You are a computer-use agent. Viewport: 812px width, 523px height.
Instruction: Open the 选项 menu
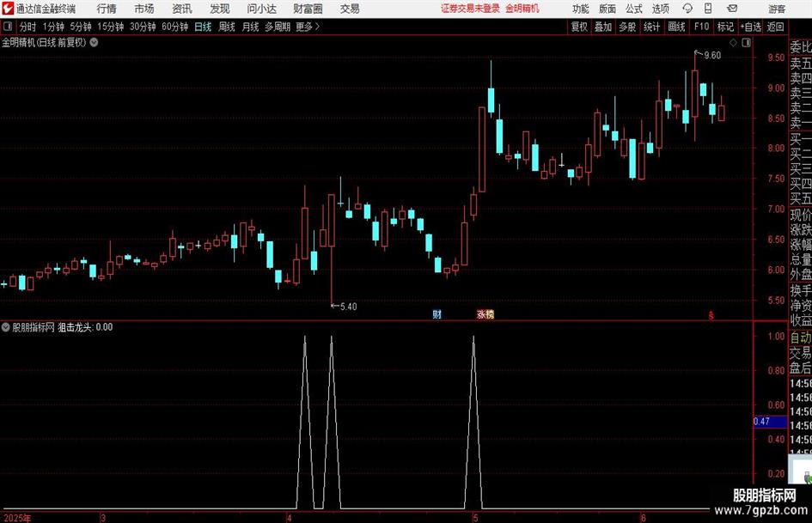click(660, 9)
